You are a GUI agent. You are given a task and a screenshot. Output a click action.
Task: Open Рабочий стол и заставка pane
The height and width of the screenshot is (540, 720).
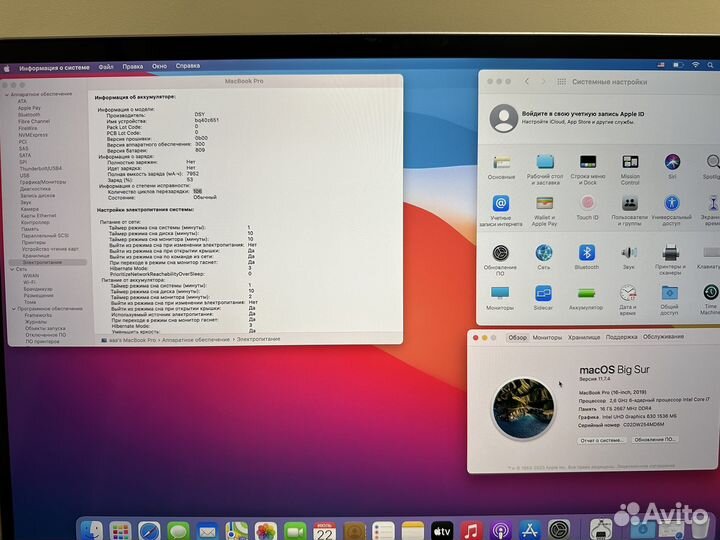(x=545, y=169)
